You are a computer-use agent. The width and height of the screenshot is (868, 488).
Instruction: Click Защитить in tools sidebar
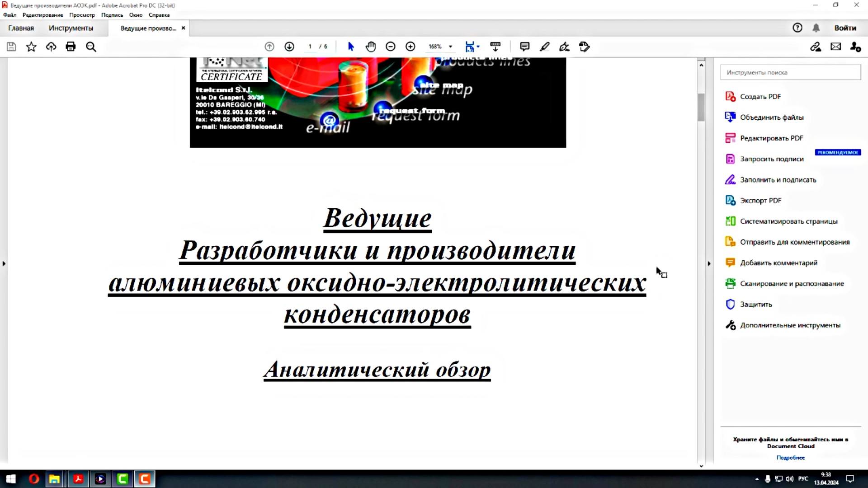756,305
